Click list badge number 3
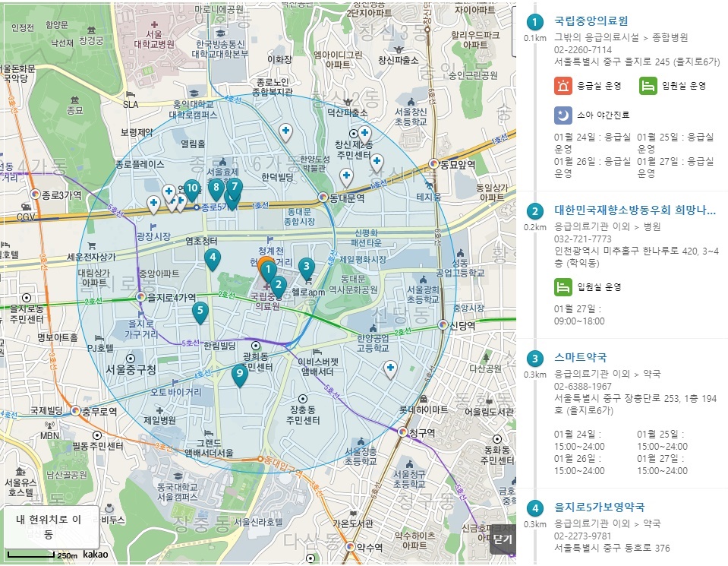The image size is (728, 566). pyautogui.click(x=535, y=359)
